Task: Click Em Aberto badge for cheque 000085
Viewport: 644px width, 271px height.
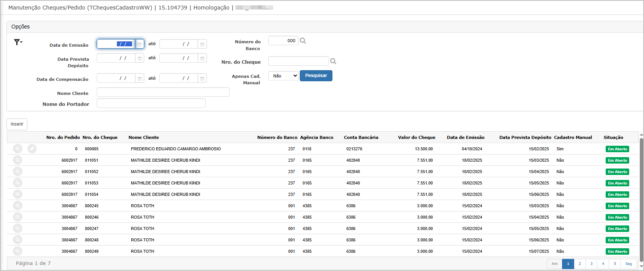Action: (x=617, y=149)
